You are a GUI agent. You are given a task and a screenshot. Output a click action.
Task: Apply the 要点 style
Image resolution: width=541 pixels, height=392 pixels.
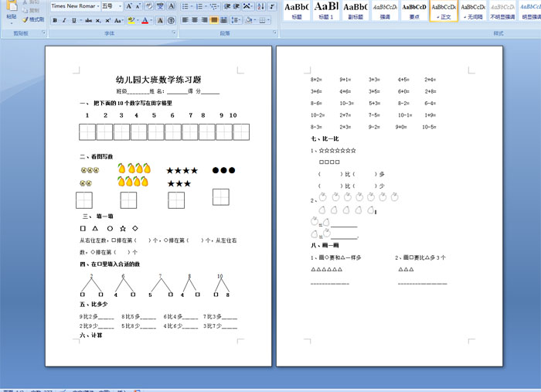click(x=414, y=11)
